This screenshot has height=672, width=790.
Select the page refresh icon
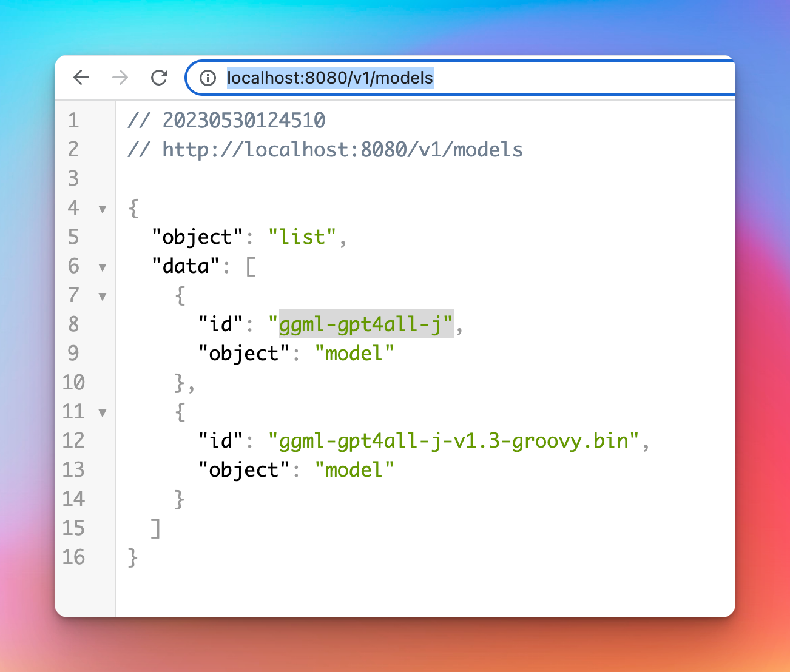tap(158, 78)
